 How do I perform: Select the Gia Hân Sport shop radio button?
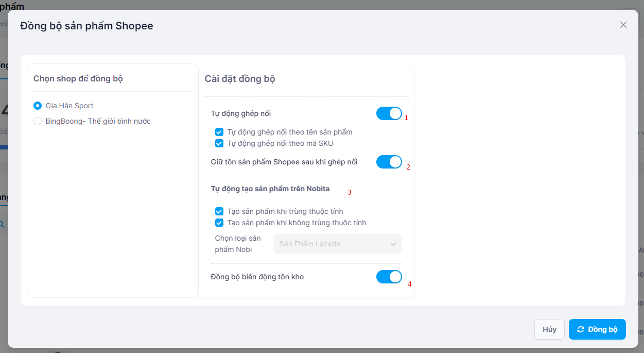(x=38, y=106)
